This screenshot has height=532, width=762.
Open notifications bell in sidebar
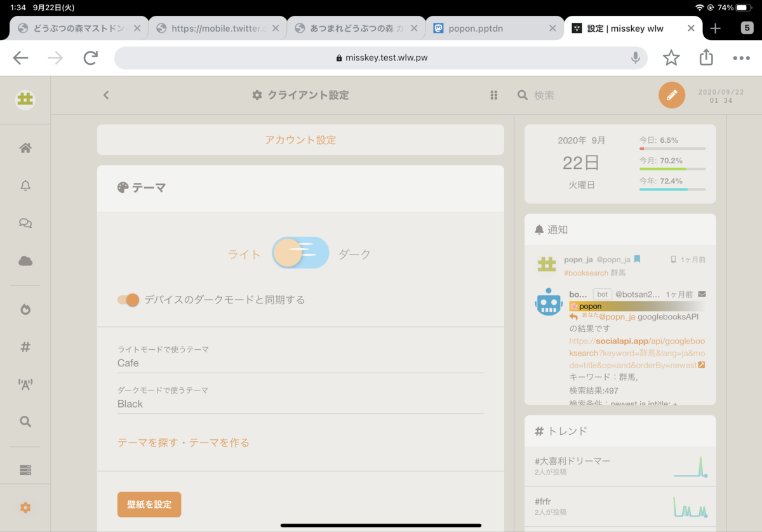click(25, 185)
